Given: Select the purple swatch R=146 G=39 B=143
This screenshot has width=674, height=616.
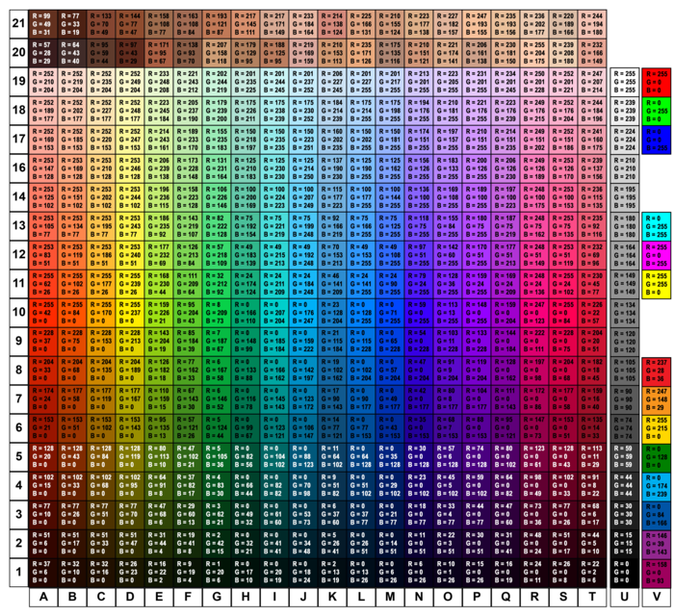Looking at the screenshot, I should pyautogui.click(x=656, y=544).
